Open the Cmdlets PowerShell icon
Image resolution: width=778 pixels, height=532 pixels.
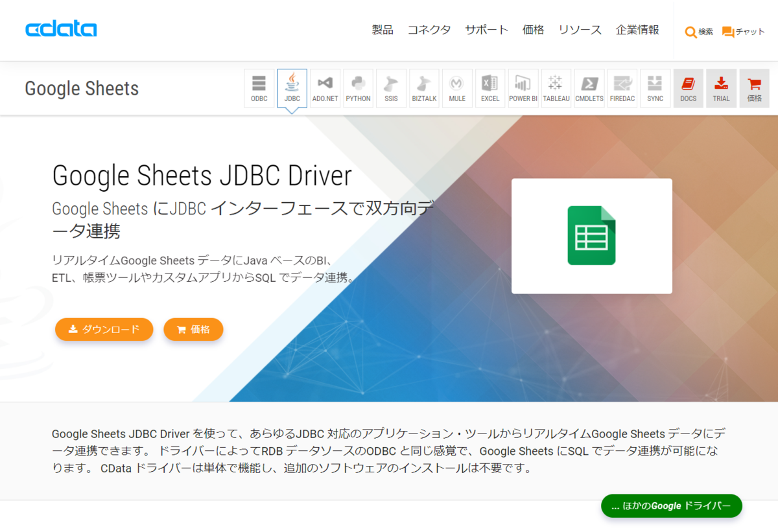(x=589, y=88)
